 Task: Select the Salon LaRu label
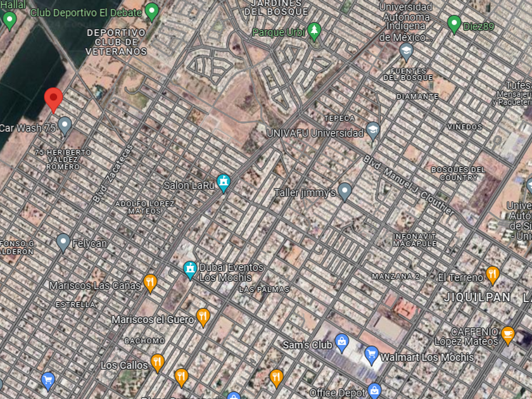click(x=189, y=185)
